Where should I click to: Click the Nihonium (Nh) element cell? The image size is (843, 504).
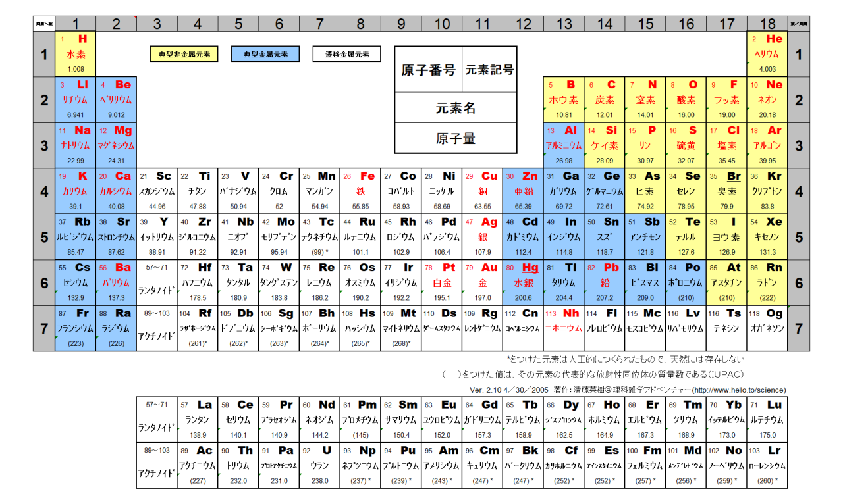point(564,328)
